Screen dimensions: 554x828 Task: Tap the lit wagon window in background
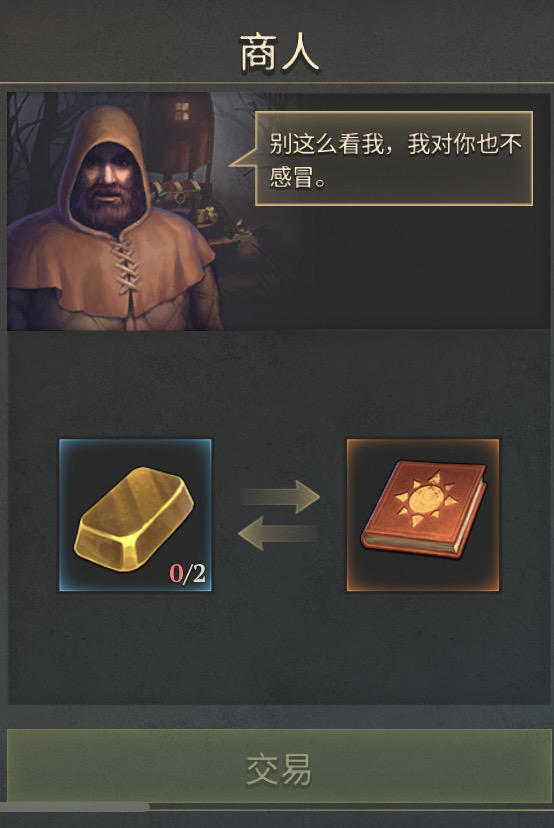pos(182,111)
